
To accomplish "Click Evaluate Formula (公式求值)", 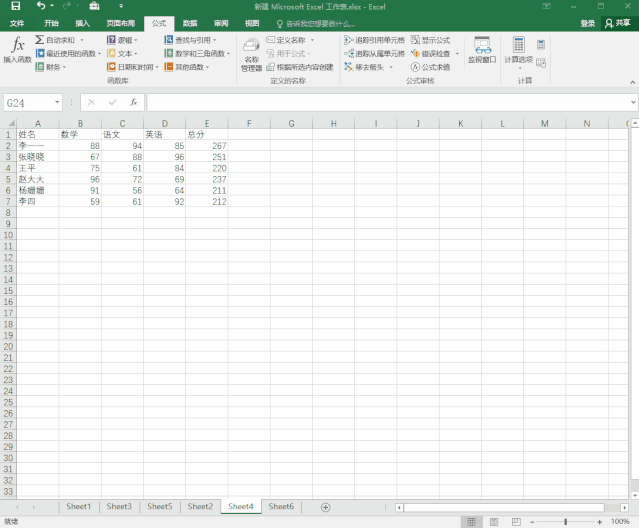I will point(430,67).
